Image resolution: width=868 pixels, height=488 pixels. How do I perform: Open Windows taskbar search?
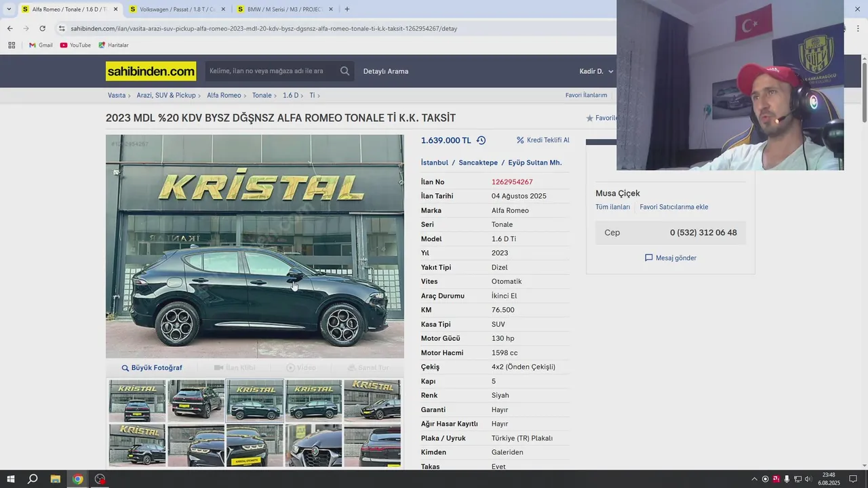pyautogui.click(x=33, y=479)
